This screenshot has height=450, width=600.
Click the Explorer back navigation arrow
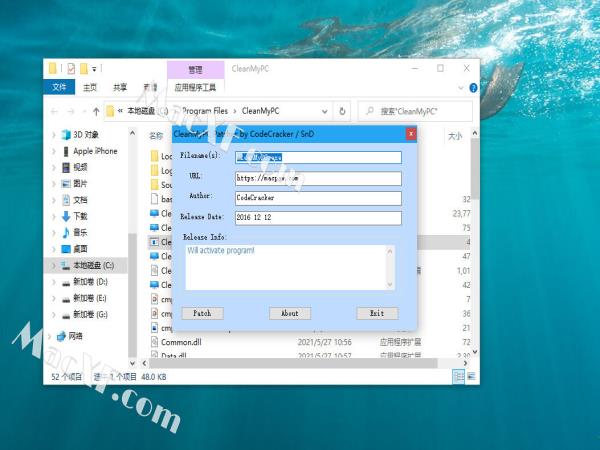54,111
